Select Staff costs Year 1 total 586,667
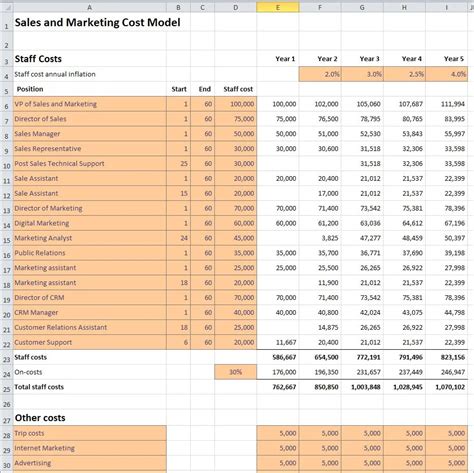 click(x=278, y=357)
